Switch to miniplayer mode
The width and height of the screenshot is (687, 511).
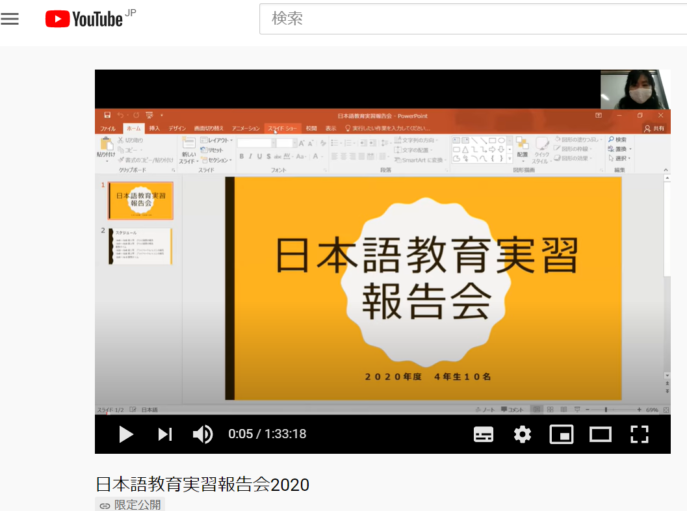(561, 434)
